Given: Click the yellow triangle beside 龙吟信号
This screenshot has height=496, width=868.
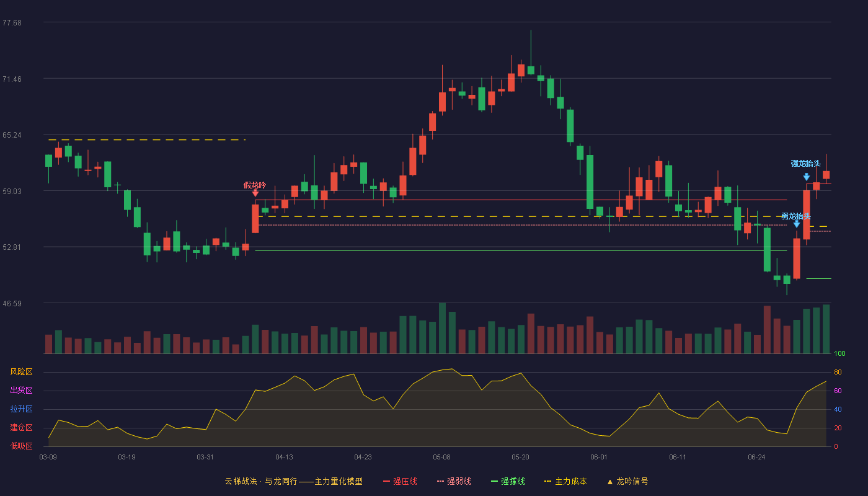Looking at the screenshot, I should (610, 482).
